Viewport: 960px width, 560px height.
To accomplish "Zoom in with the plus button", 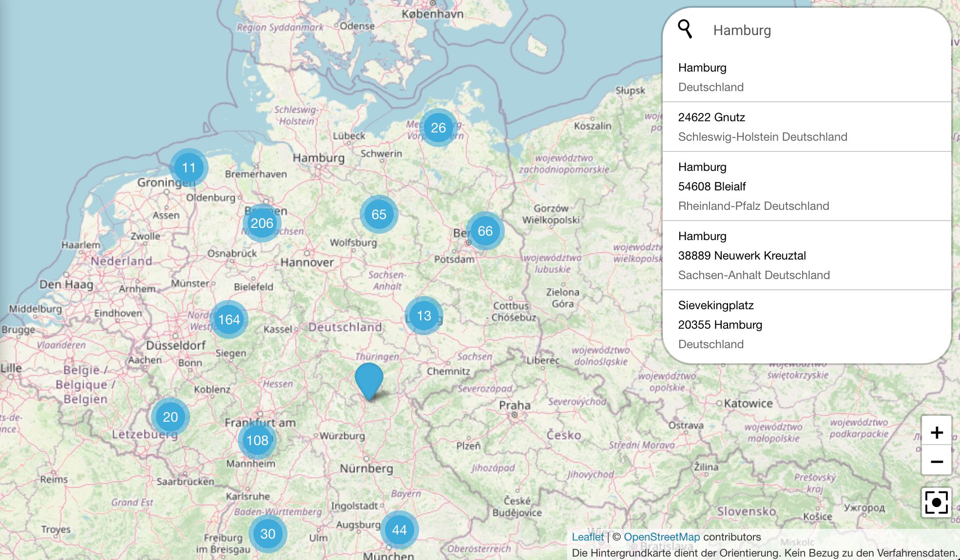I will point(936,432).
